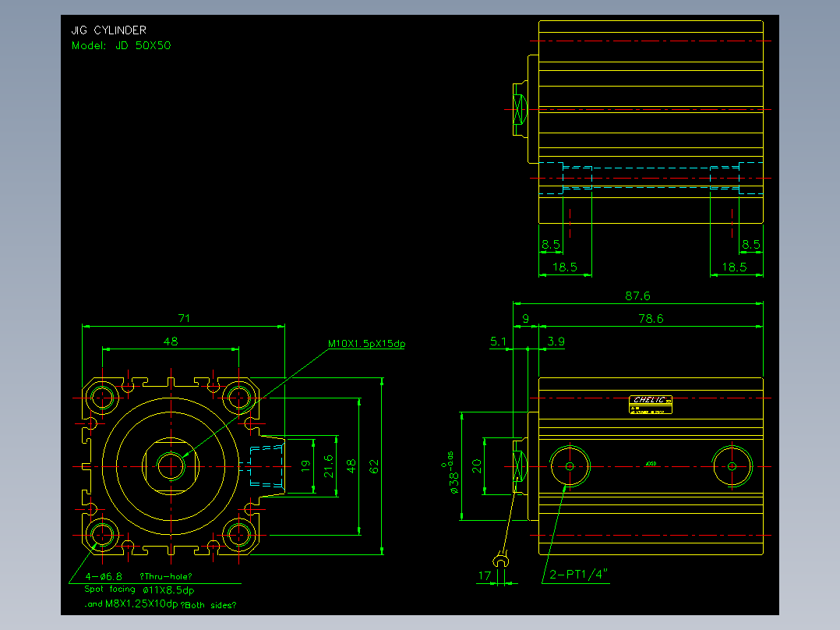Select the Model: JD 50X50 label

[121, 45]
